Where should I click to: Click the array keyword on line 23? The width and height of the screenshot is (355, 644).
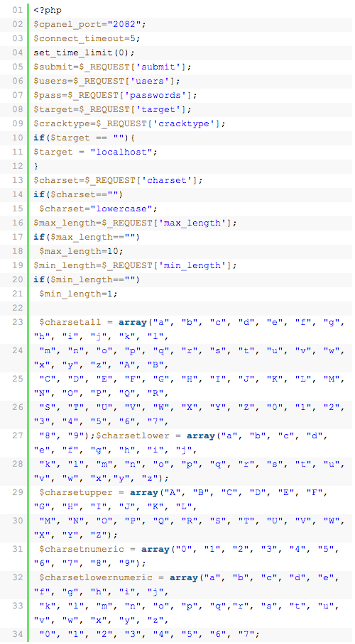point(133,323)
